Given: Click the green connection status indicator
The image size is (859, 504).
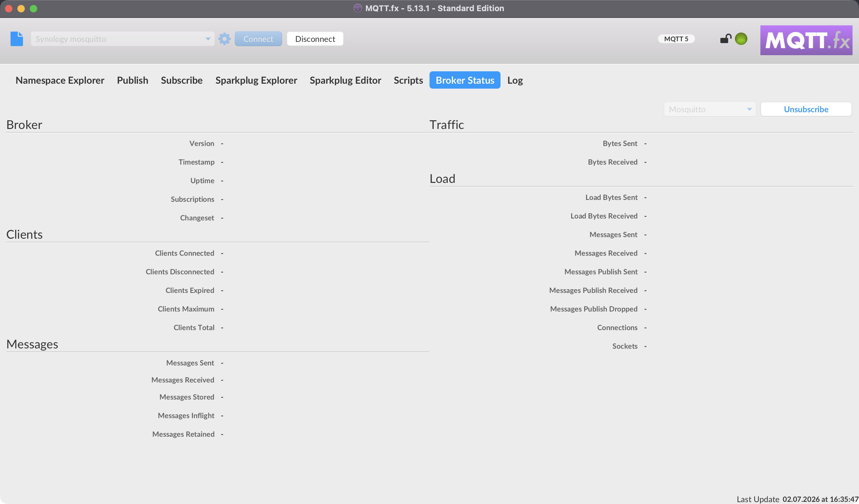Looking at the screenshot, I should [x=741, y=39].
